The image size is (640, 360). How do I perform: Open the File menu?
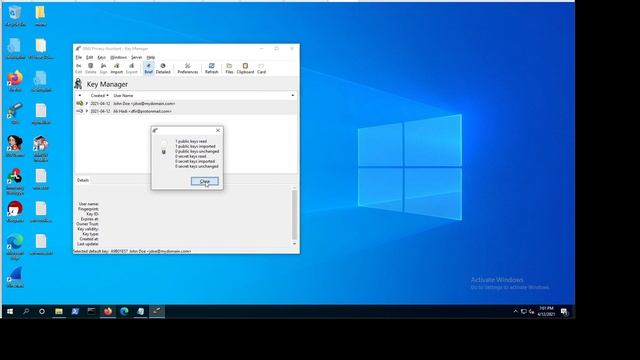point(79,58)
